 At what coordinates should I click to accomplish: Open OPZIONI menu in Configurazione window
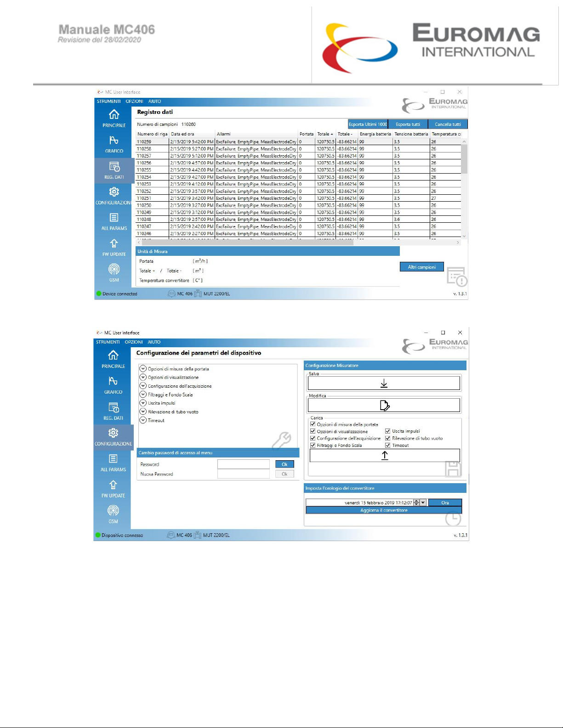pos(134,342)
